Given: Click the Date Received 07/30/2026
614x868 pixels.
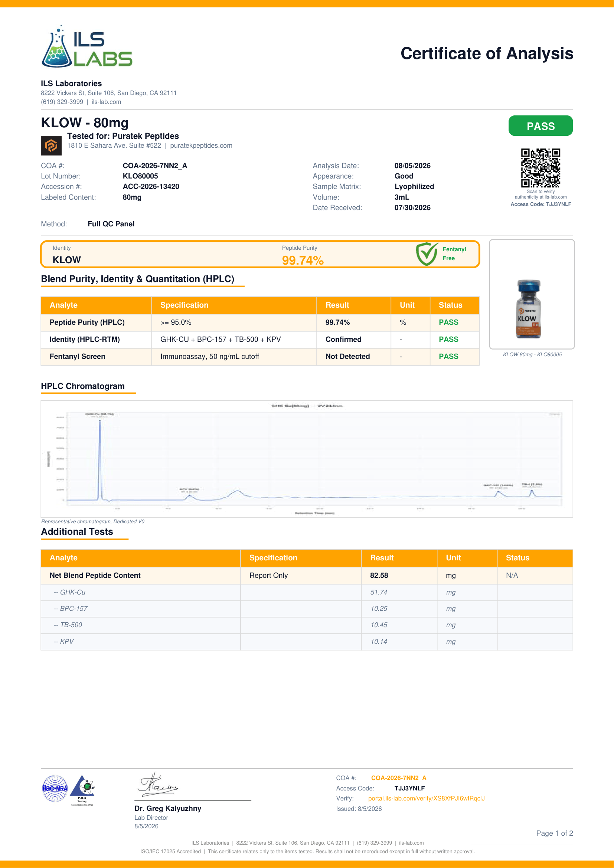Looking at the screenshot, I should [412, 207].
